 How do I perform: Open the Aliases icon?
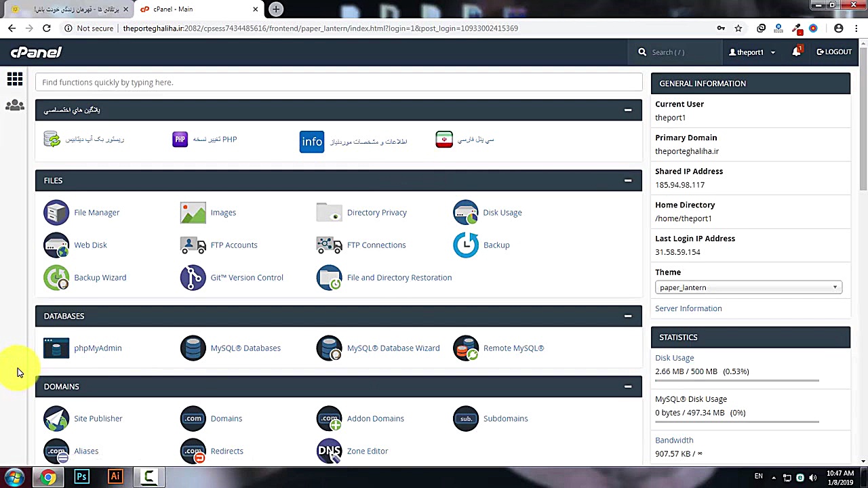[56, 451]
